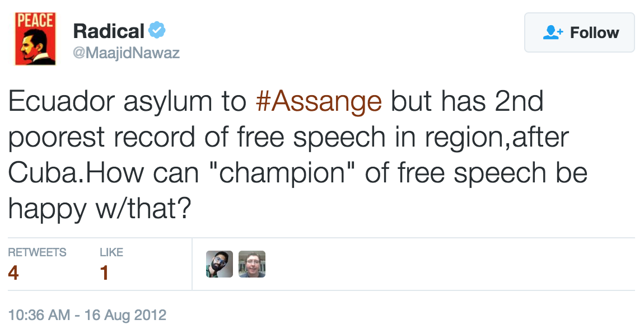Click the RETWEETS label
644x329 pixels.
37,252
